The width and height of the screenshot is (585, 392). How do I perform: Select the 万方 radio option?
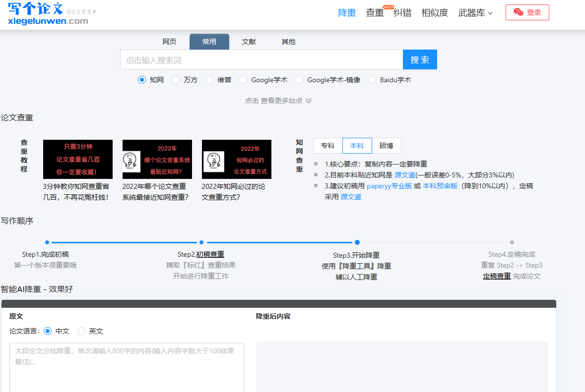pos(175,80)
